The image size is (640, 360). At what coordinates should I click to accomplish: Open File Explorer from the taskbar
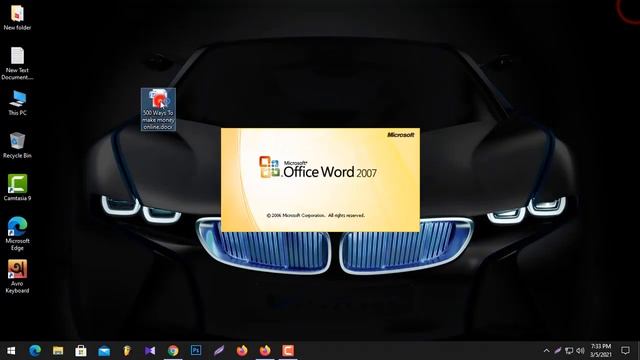click(x=58, y=351)
